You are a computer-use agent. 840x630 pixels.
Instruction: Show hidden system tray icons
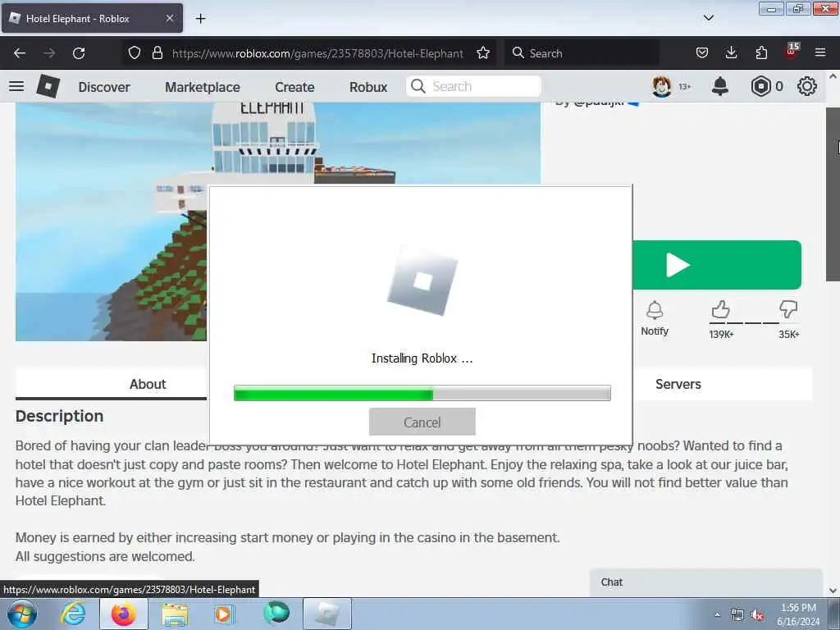[717, 614]
